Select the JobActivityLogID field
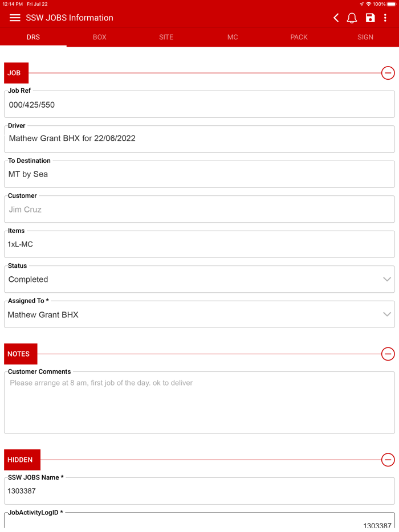399x532 pixels. pyautogui.click(x=199, y=521)
